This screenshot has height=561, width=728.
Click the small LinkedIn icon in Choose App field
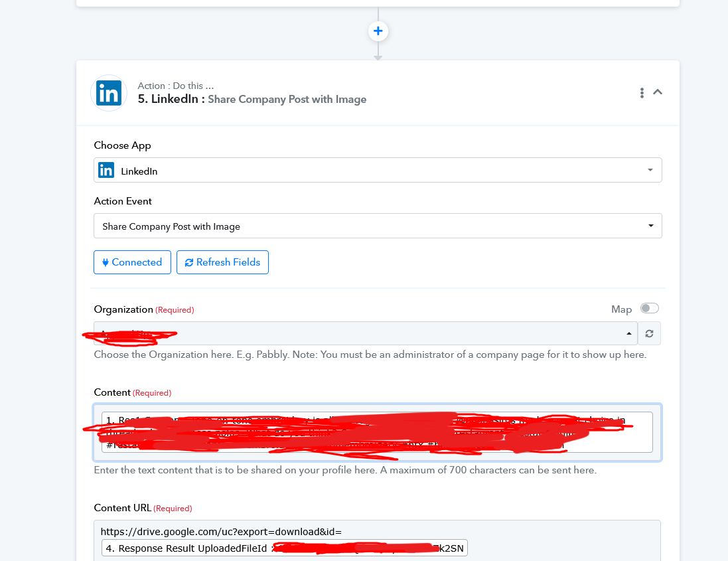pyautogui.click(x=106, y=171)
